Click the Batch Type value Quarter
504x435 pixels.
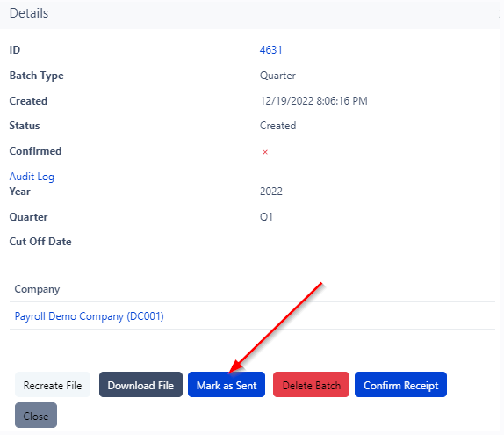pyautogui.click(x=277, y=76)
